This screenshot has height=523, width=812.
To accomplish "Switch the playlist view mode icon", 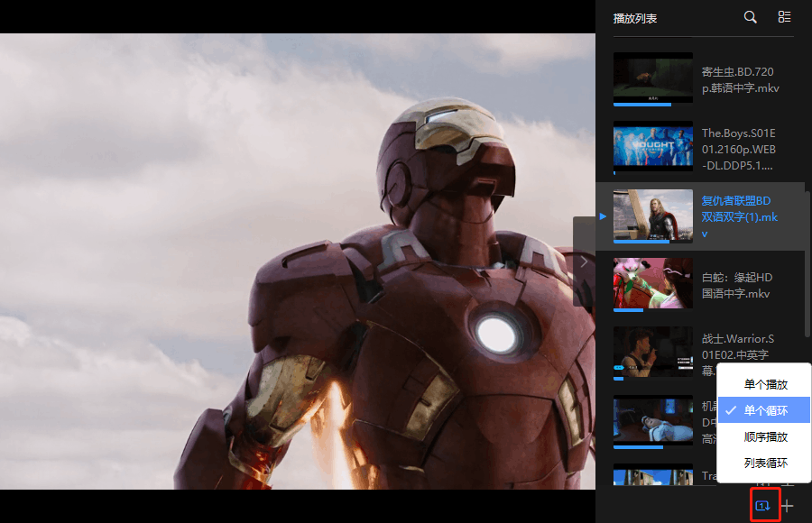I will (x=784, y=17).
